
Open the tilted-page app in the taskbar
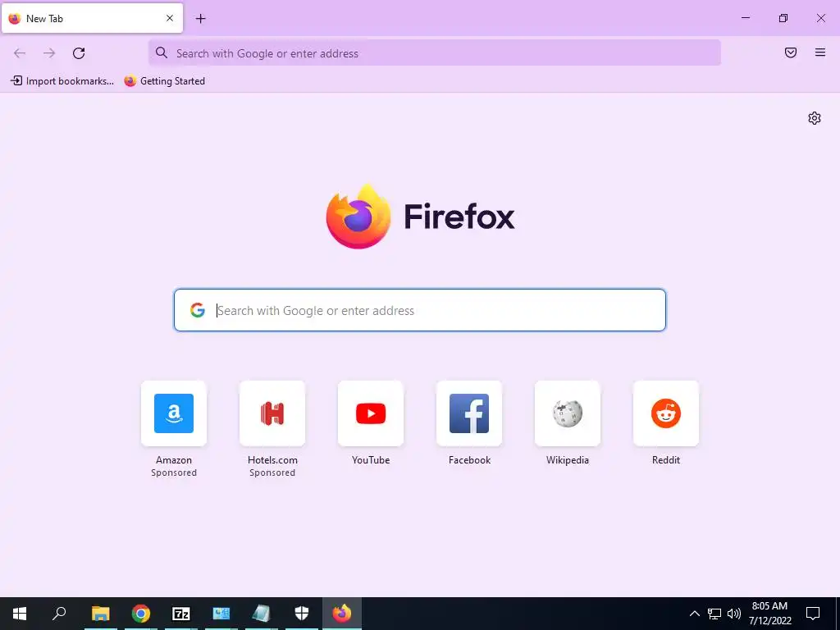[x=262, y=614]
